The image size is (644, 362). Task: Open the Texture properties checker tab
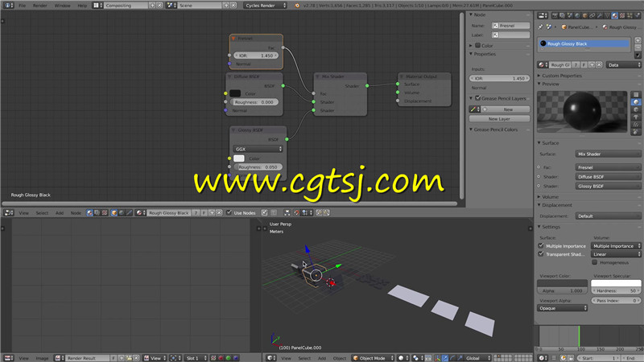(x=622, y=15)
